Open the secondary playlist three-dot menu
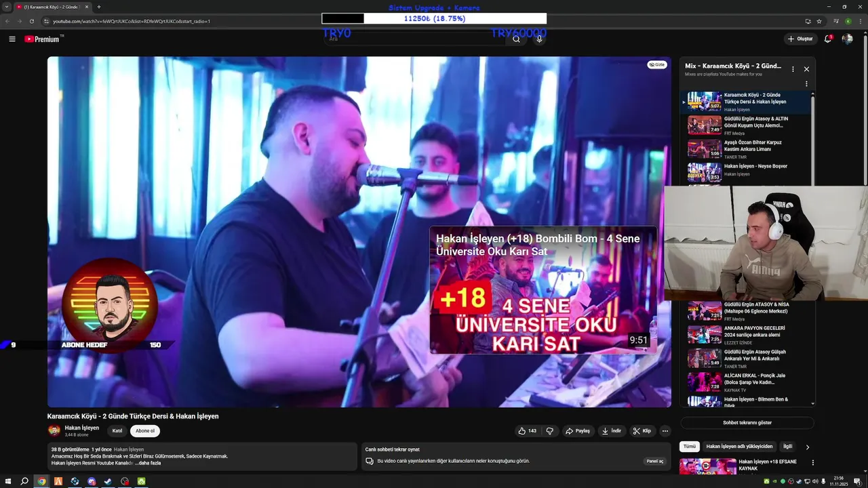Screen dimensions: 868x488 coord(806,84)
